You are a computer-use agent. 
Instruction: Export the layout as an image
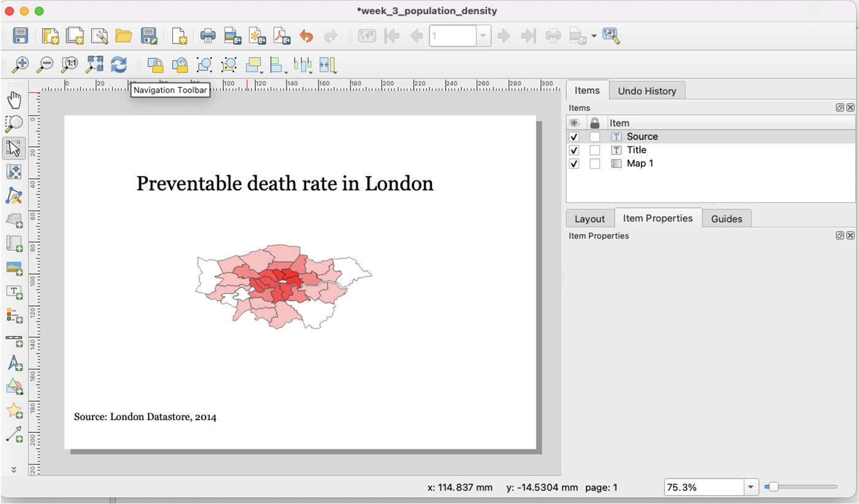(233, 36)
